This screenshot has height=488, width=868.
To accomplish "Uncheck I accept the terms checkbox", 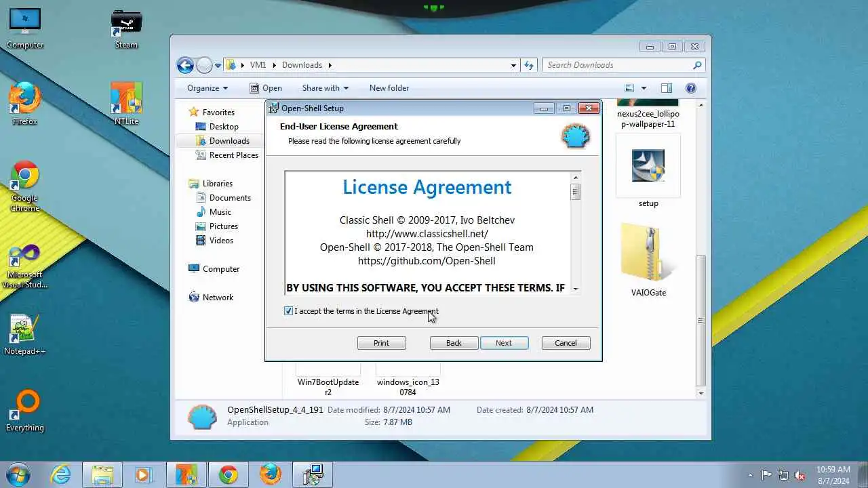I will click(x=288, y=311).
